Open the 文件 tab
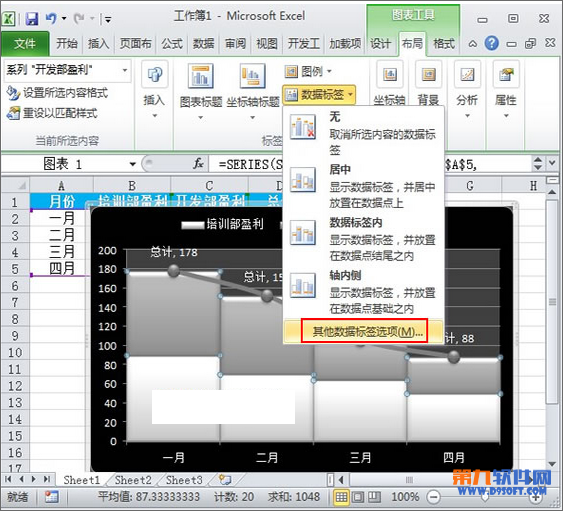Image resolution: width=563 pixels, height=511 pixels. click(x=25, y=44)
